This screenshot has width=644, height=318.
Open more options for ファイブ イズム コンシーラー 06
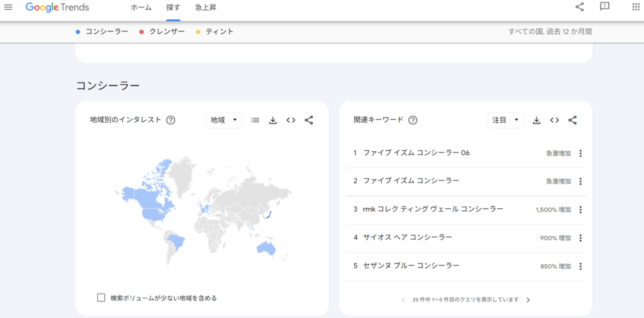(580, 153)
